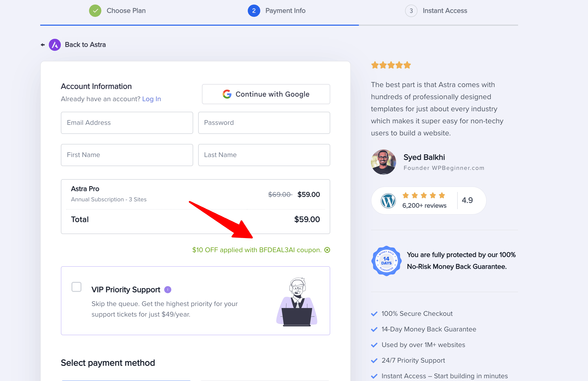The image size is (588, 381).
Task: Click checkmark next to 100% Secure Checkout
Action: tap(374, 314)
